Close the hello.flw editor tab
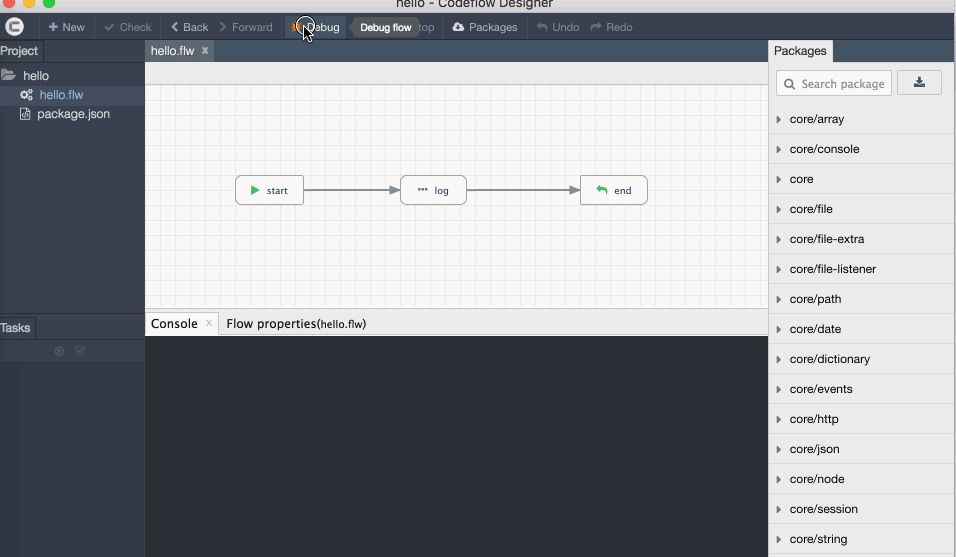Screen dimensions: 956x557 pos(205,51)
